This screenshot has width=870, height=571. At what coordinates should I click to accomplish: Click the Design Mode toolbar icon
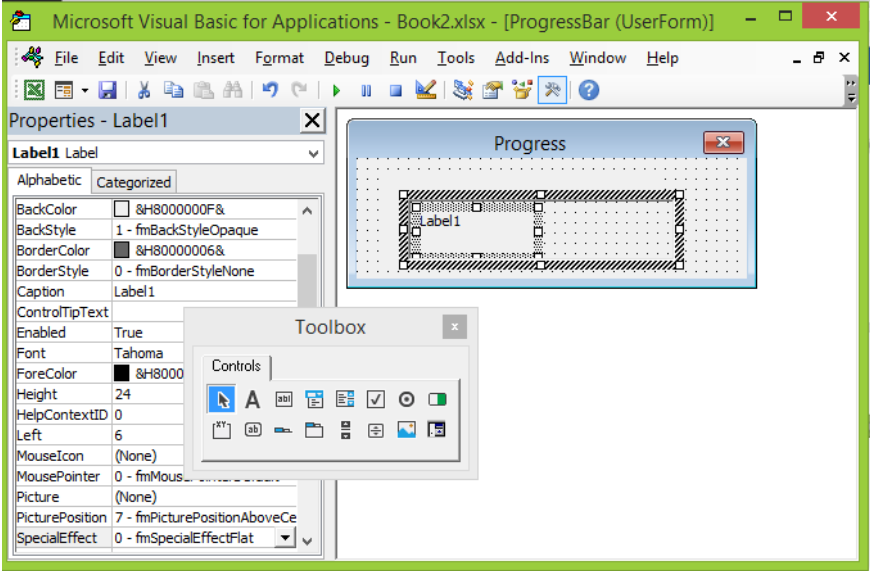click(x=426, y=90)
